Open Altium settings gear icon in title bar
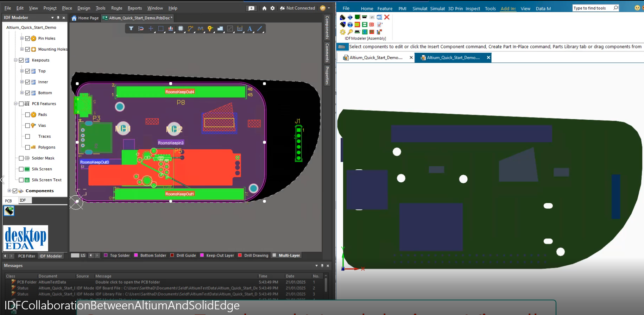644x315 pixels. [272, 8]
